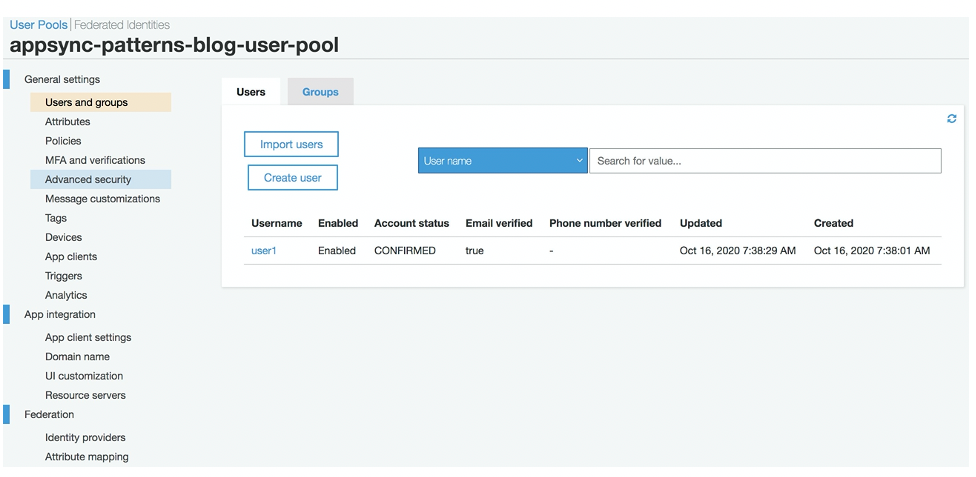Open Identity providers under Federation
The image size is (976, 477).
click(x=85, y=437)
